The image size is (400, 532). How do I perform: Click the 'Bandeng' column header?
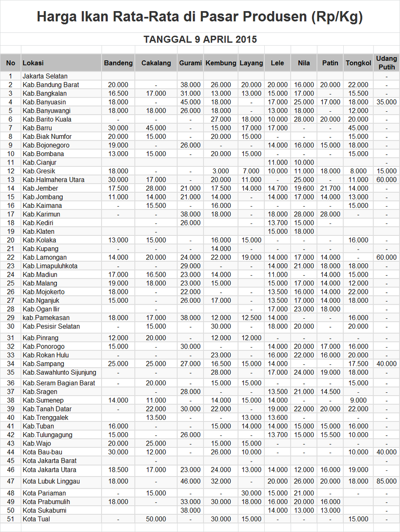pyautogui.click(x=118, y=63)
